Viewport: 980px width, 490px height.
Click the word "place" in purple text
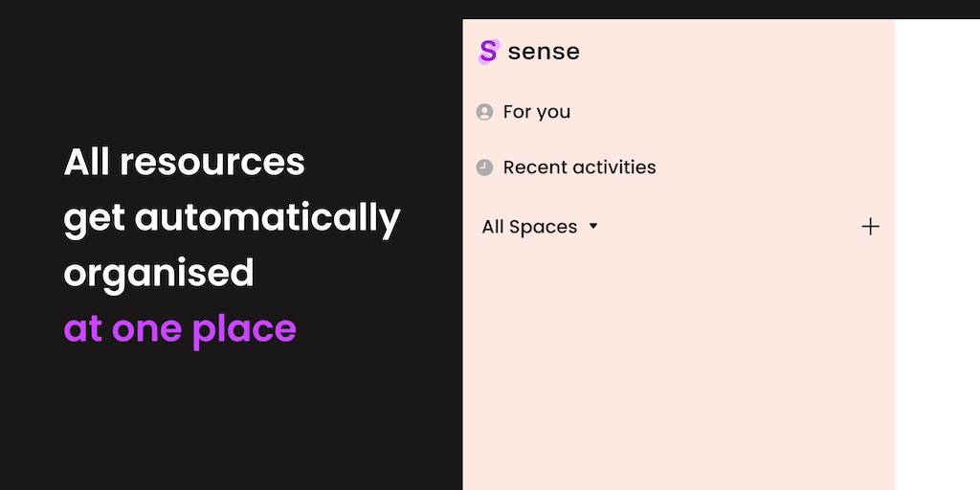click(244, 329)
